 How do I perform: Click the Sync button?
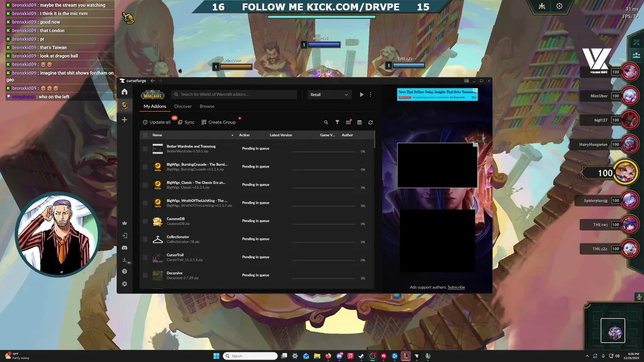click(x=186, y=122)
